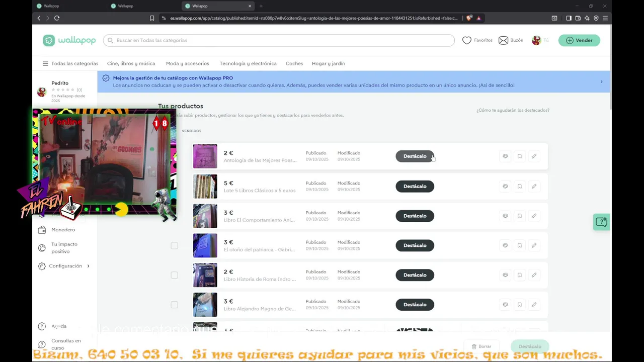Open the Brave Wallet icon

tap(578, 18)
